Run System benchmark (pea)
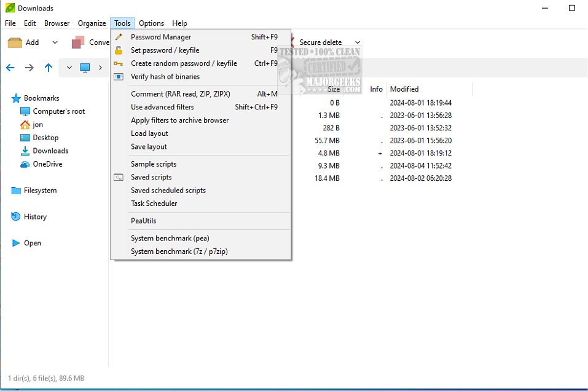Viewport: 588px width, 391px height. (x=201, y=239)
